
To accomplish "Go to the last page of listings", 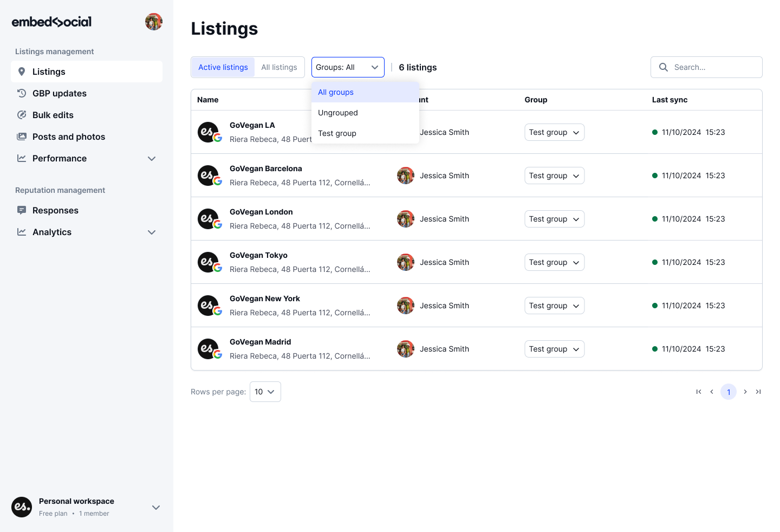I will coord(758,391).
